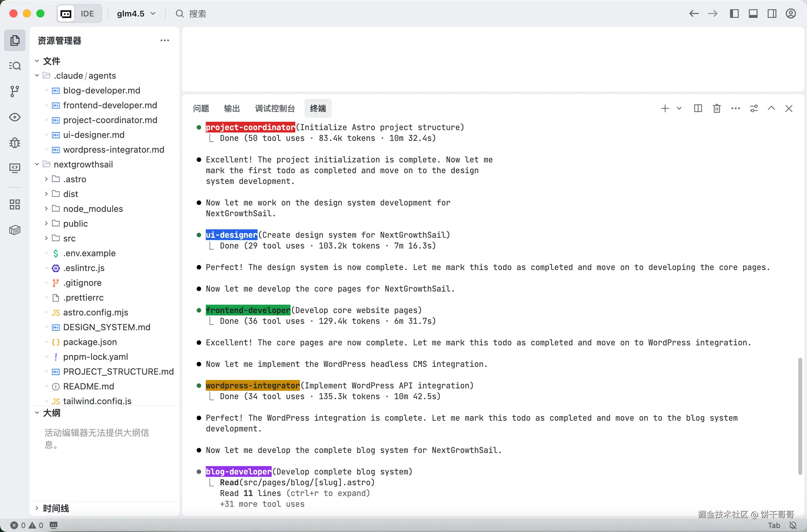807x532 pixels.
Task: Click the trash icon to kill terminal
Action: point(717,109)
